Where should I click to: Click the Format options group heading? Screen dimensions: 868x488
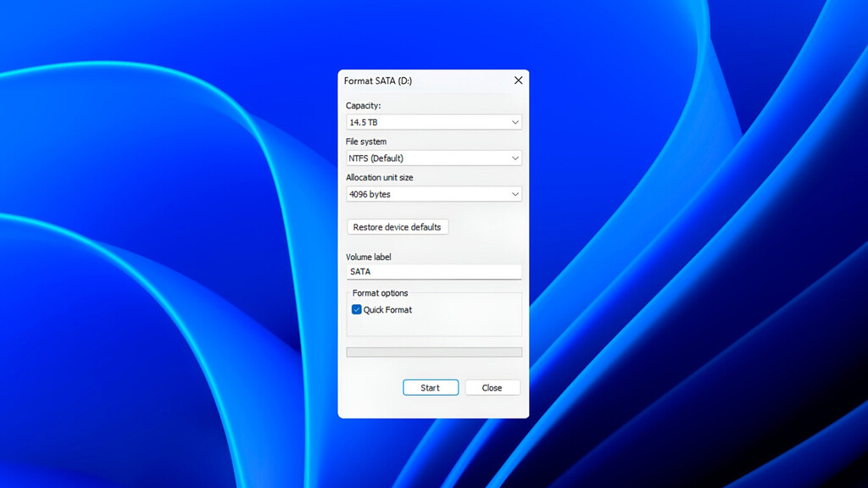click(380, 293)
